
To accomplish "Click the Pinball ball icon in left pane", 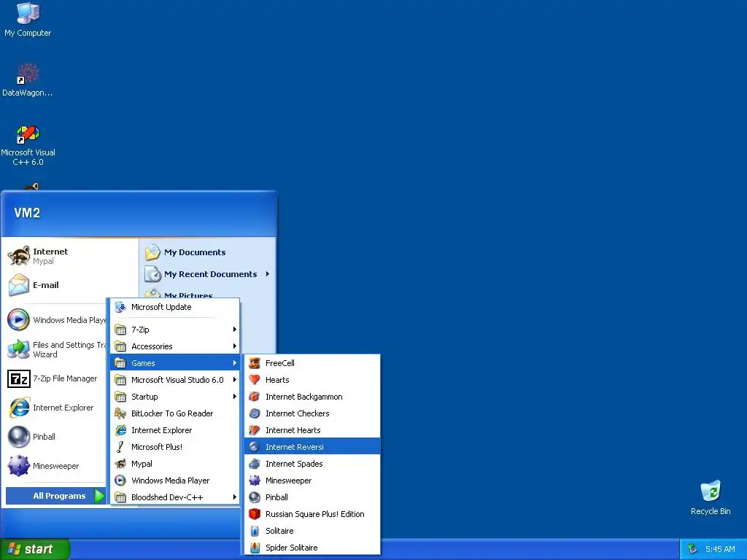I will pos(19,437).
